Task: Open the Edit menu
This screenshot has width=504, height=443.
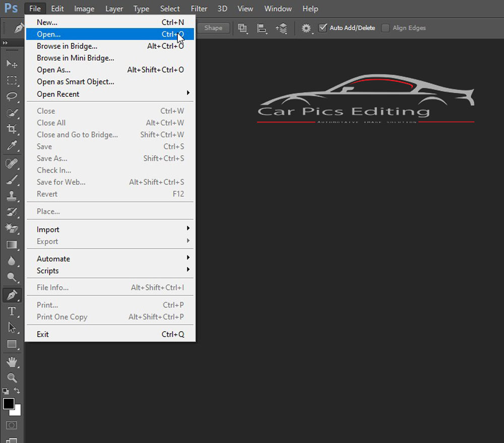Action: [57, 9]
